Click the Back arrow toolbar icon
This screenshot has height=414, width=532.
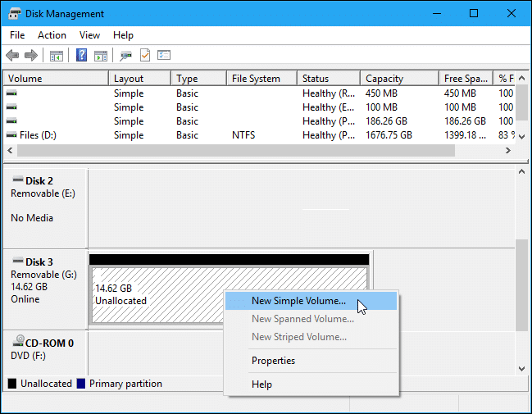[12, 56]
